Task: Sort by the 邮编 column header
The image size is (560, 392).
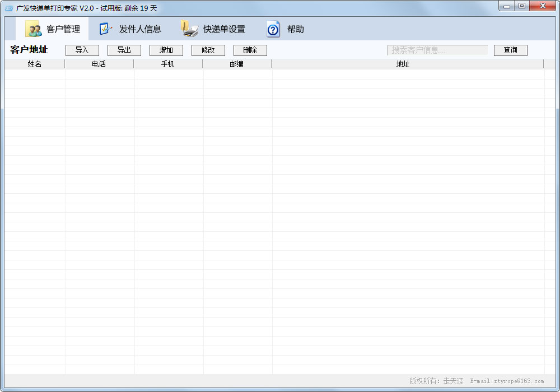Action: click(x=237, y=64)
